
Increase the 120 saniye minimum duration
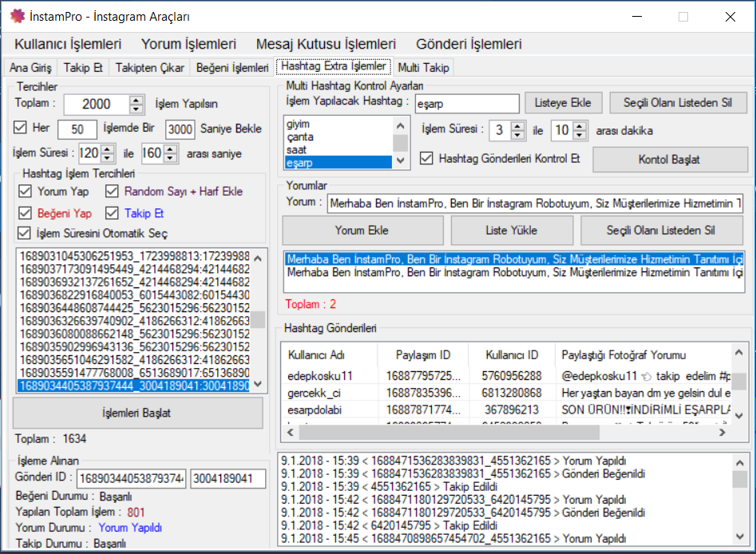pos(108,148)
